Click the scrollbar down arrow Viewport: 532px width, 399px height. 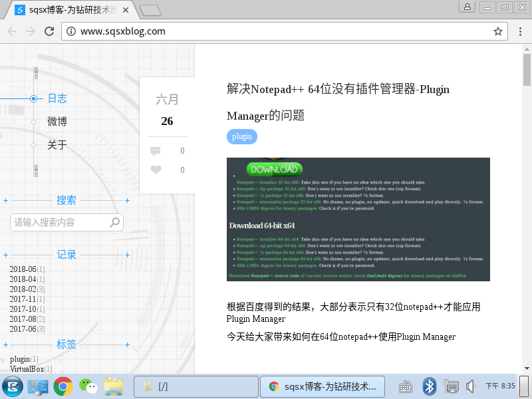(527, 368)
